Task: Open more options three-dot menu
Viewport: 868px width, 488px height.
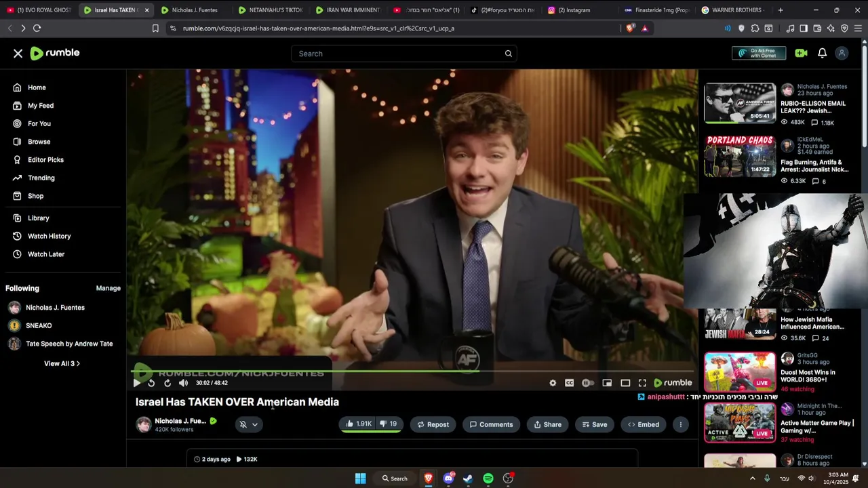Action: pyautogui.click(x=680, y=424)
